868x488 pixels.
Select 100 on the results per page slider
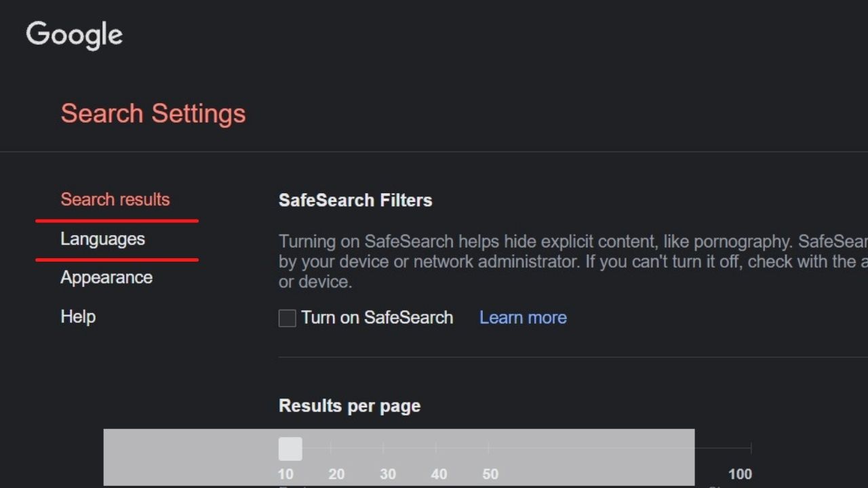click(x=751, y=448)
